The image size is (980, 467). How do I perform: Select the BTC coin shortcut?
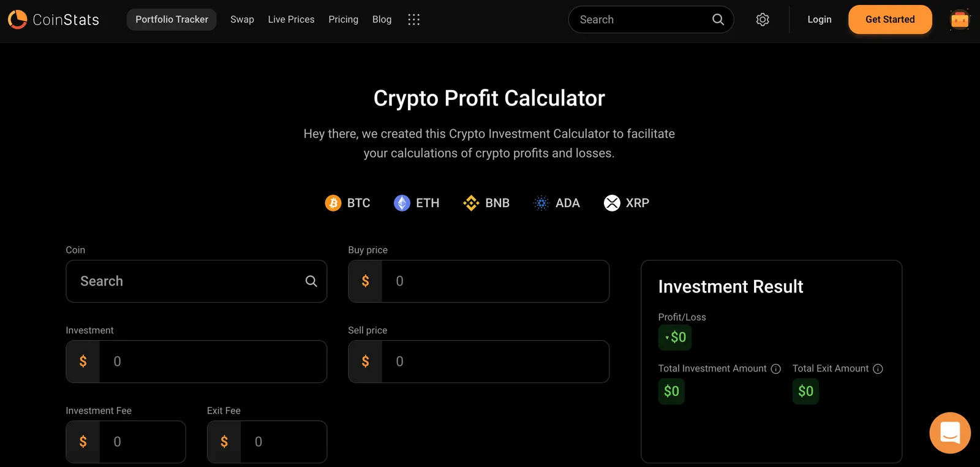tap(348, 203)
